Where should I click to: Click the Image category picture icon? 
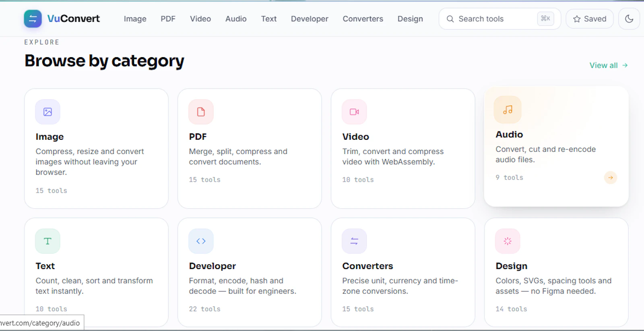click(x=47, y=112)
